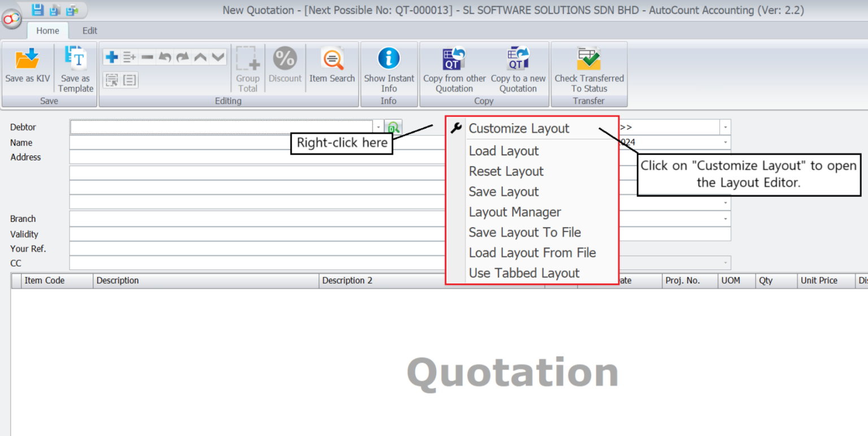Image resolution: width=868 pixels, height=436 pixels.
Task: Click the Unit Price column header
Action: point(826,281)
